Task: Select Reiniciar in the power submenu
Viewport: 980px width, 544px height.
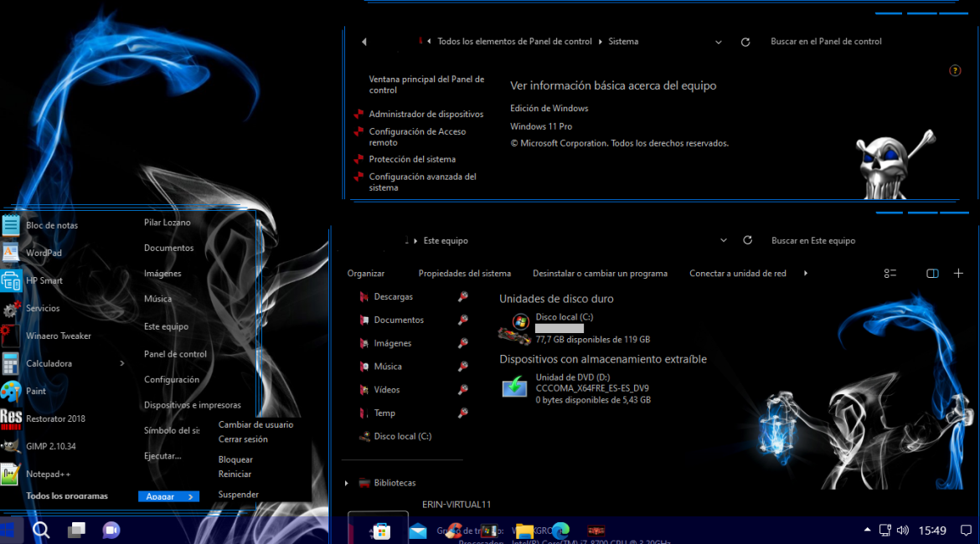Action: click(x=235, y=474)
